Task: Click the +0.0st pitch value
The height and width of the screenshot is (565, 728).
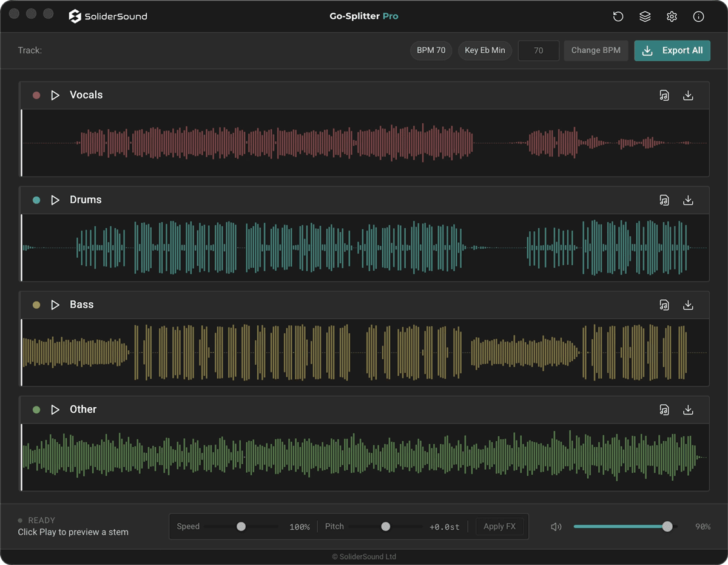Action: click(x=445, y=527)
